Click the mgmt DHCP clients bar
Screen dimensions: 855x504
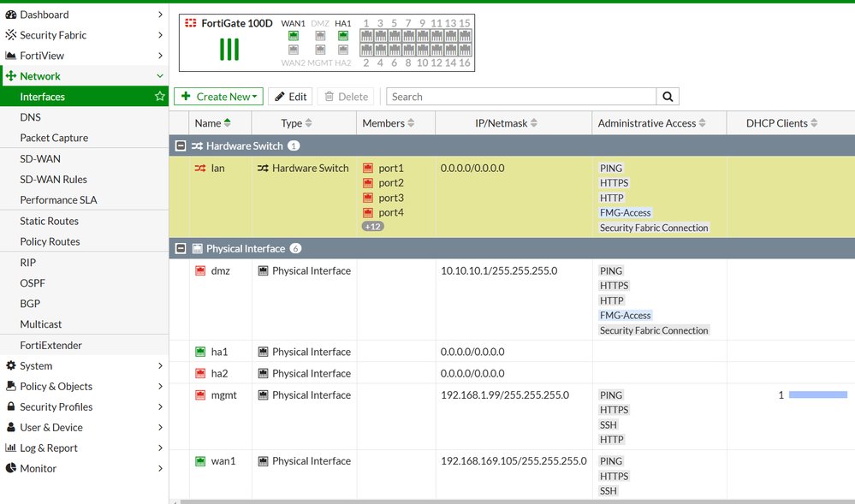coord(817,395)
